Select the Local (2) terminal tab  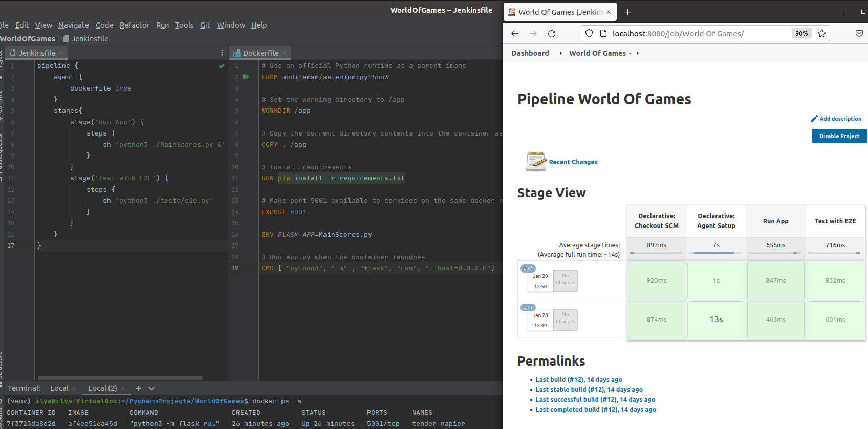pos(102,388)
